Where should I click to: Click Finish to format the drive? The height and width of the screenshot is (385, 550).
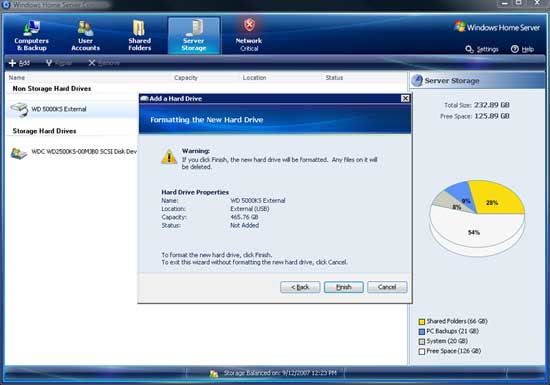(344, 287)
